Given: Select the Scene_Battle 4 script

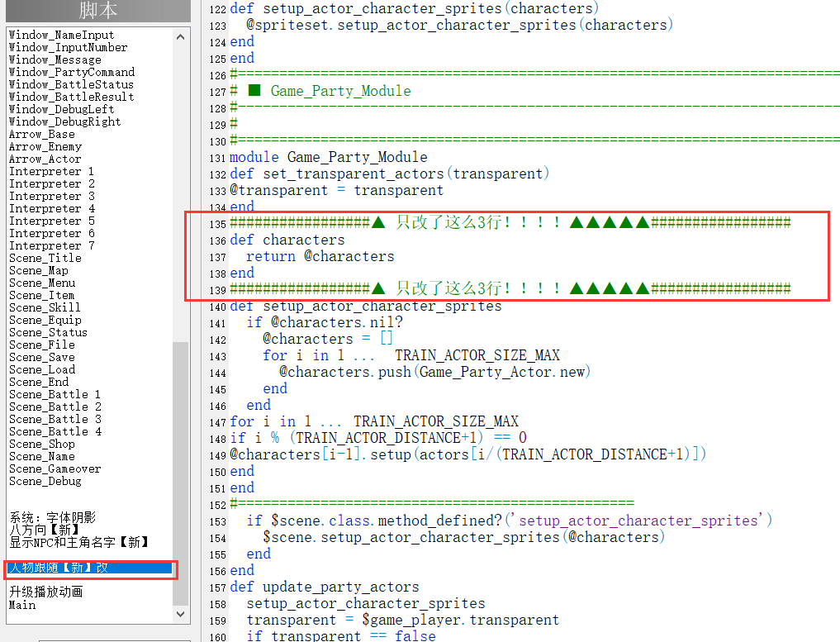Looking at the screenshot, I should [55, 431].
